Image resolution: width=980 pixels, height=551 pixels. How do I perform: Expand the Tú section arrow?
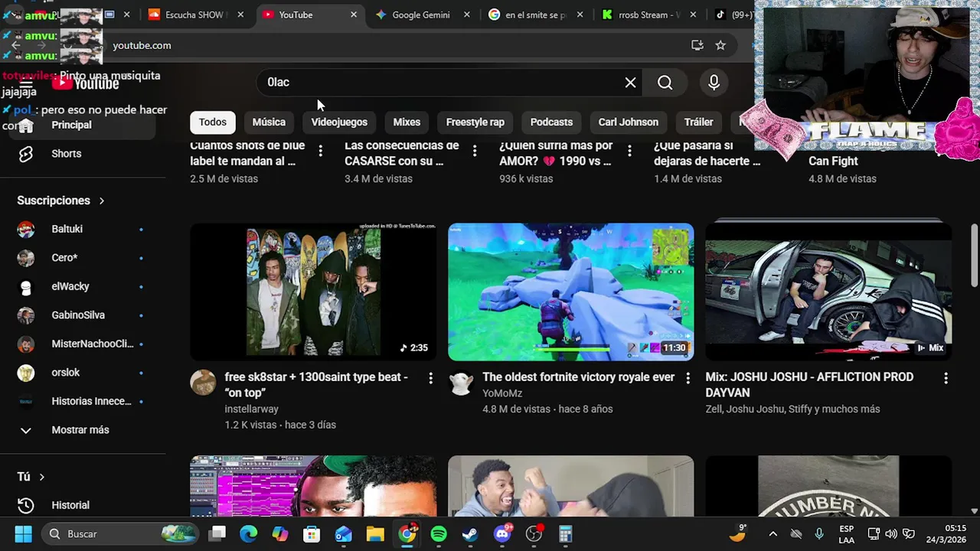pyautogui.click(x=41, y=477)
